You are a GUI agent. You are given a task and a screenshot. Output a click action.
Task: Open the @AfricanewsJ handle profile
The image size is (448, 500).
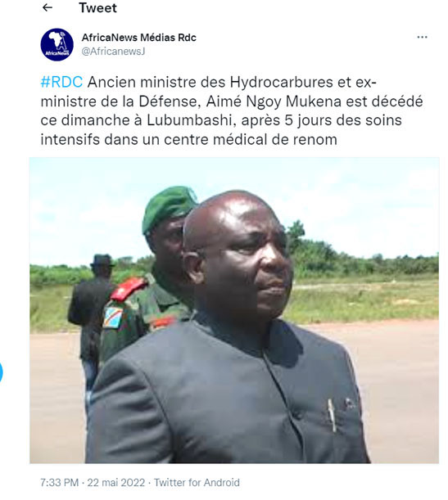click(113, 52)
